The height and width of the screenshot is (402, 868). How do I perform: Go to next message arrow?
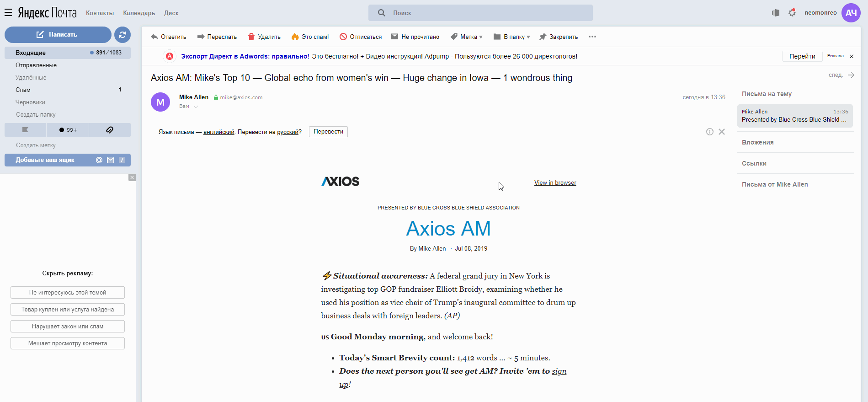tap(851, 75)
